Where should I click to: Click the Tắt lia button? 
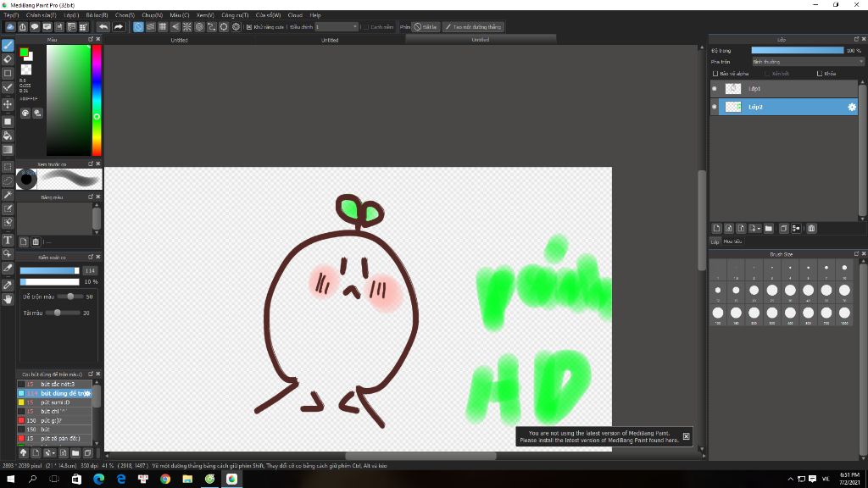coord(426,26)
